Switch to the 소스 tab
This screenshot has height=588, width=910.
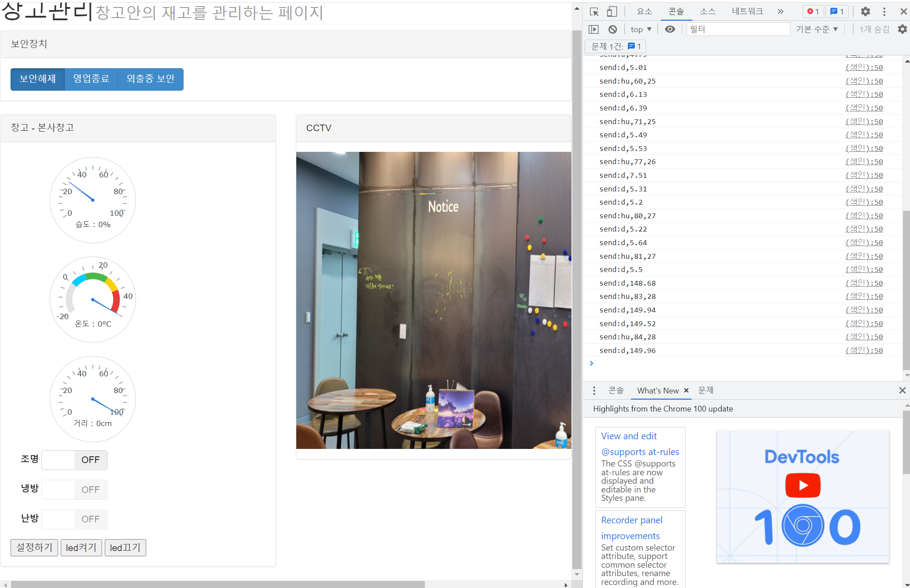pyautogui.click(x=707, y=12)
